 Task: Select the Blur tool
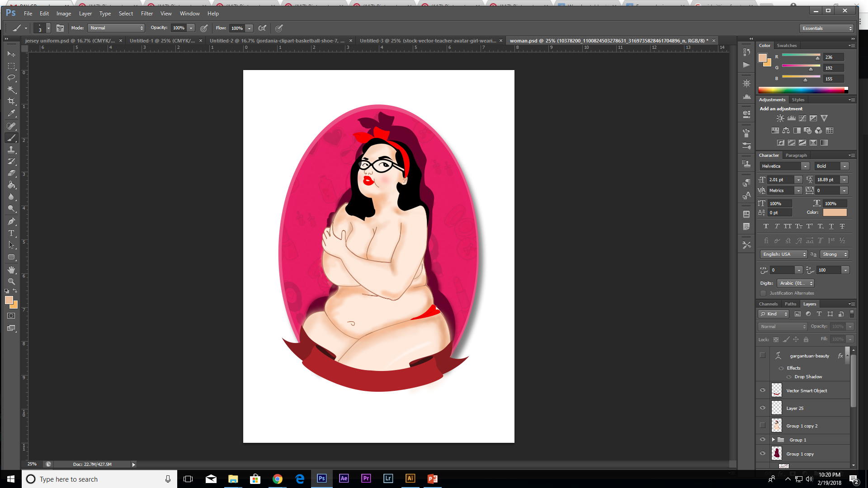[x=11, y=197]
